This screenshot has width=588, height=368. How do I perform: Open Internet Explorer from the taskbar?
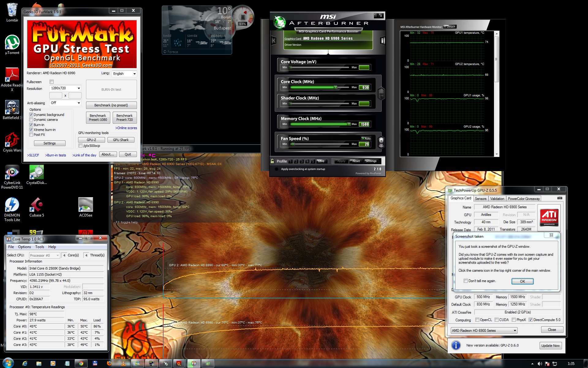(x=25, y=363)
